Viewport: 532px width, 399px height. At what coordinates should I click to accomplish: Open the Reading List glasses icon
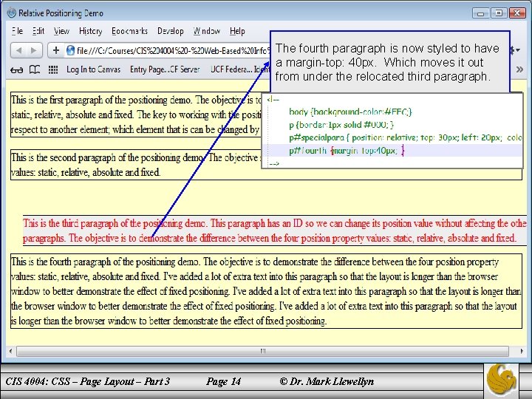point(16,70)
